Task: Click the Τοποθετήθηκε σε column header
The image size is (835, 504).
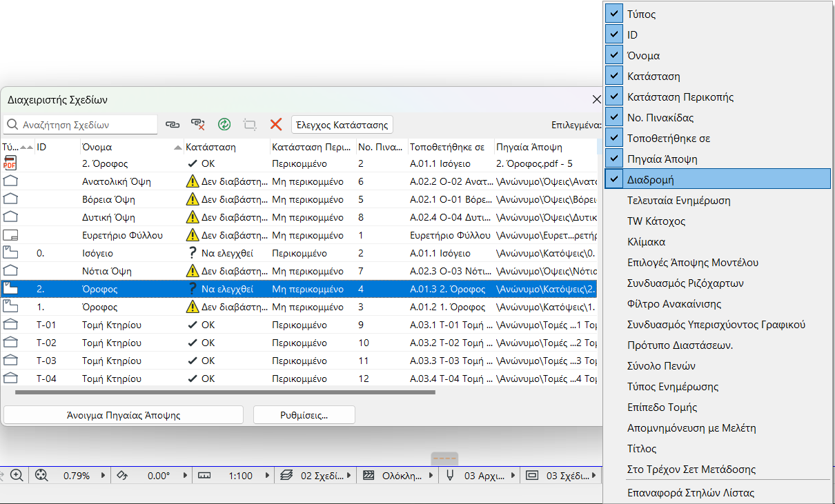Action: (x=451, y=147)
